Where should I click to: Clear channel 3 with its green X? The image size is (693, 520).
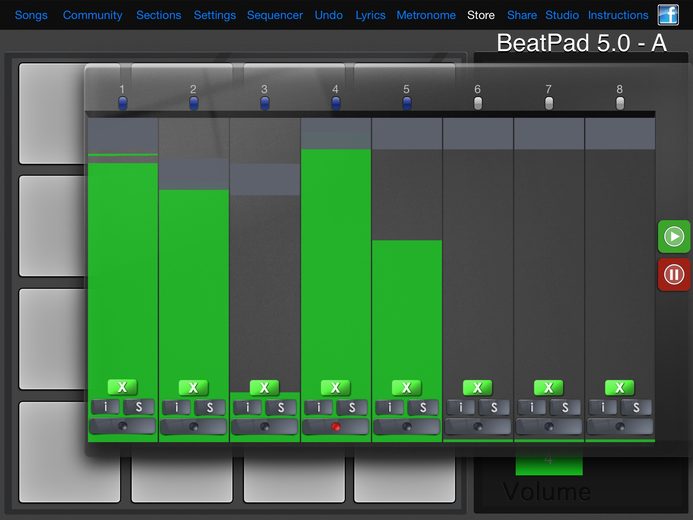tap(264, 387)
